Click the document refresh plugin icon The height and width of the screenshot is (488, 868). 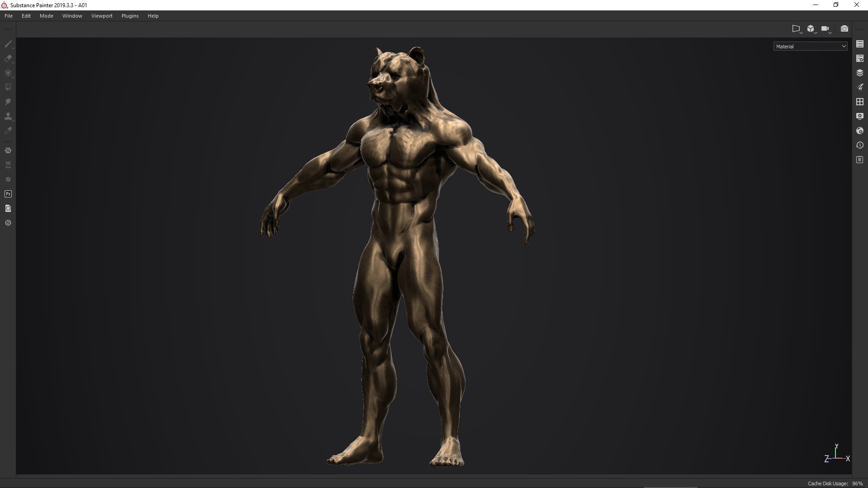(8, 208)
